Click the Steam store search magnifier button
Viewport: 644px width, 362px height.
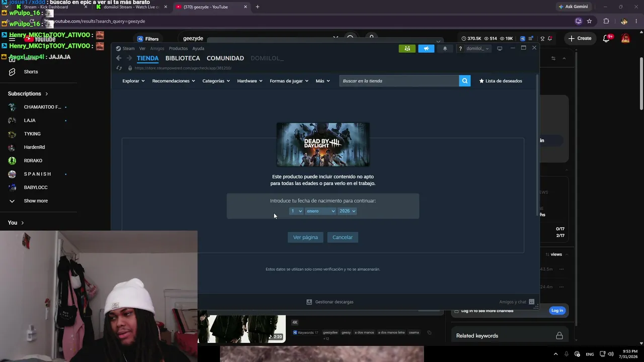tap(465, 81)
